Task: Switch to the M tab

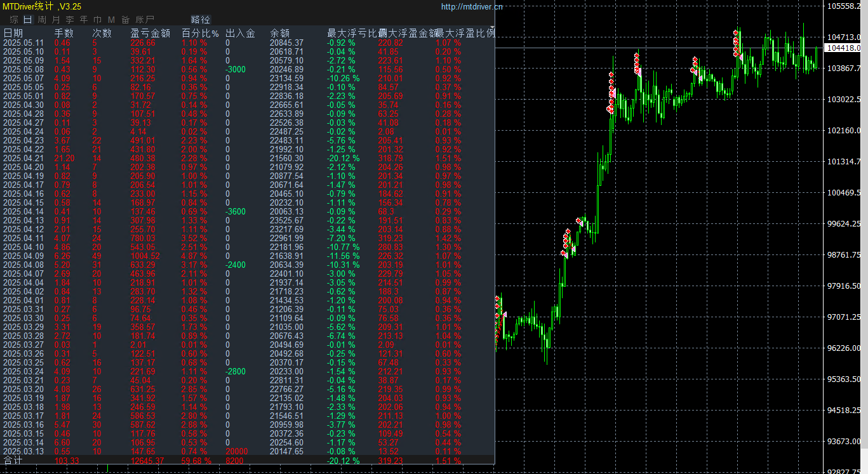Action: [x=112, y=20]
